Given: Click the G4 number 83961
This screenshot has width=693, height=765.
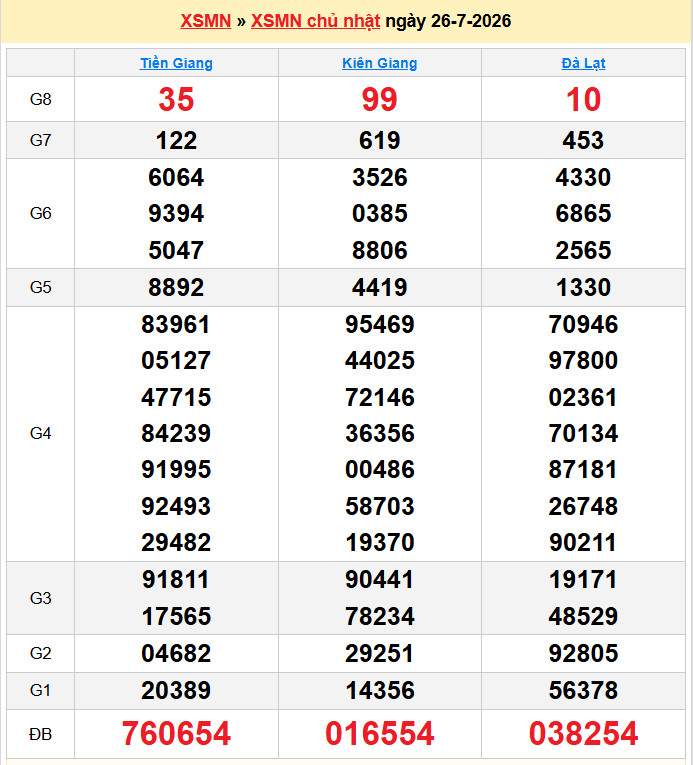Looking at the screenshot, I should point(176,324).
